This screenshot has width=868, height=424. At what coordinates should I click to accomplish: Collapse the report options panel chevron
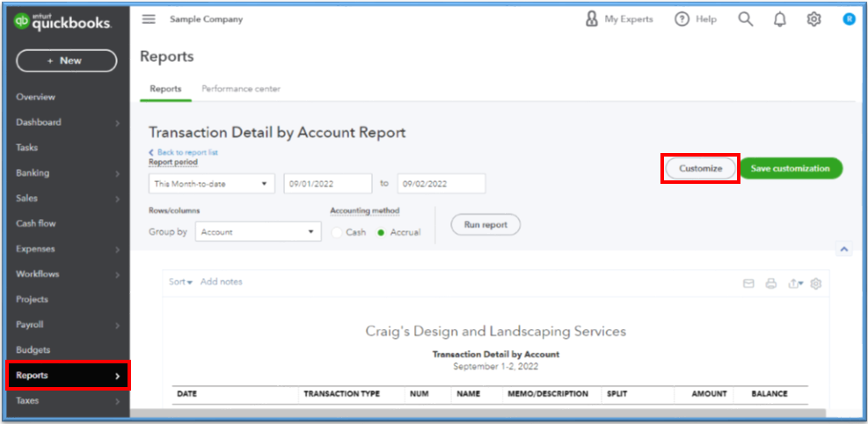point(843,250)
